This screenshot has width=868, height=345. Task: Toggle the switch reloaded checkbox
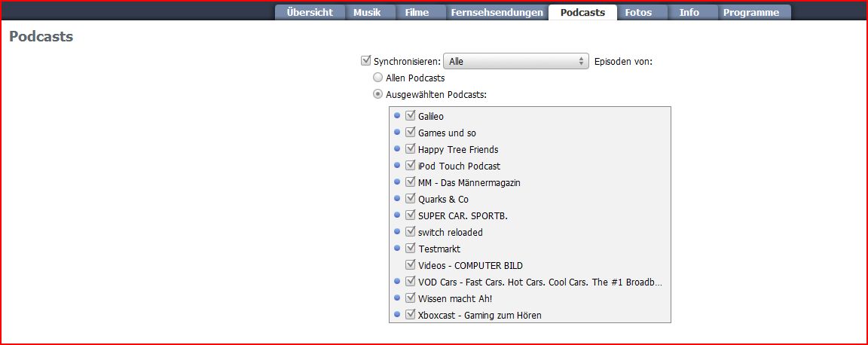410,232
